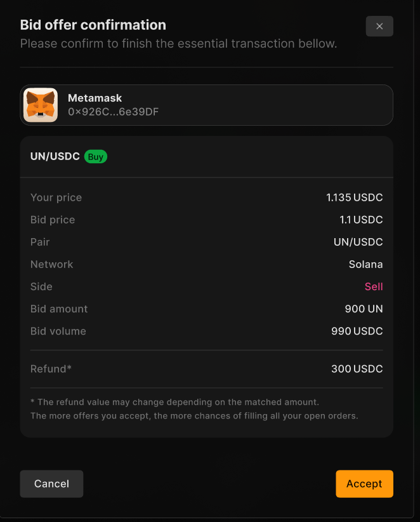
Task: Click the Solana network value
Action: click(x=365, y=264)
